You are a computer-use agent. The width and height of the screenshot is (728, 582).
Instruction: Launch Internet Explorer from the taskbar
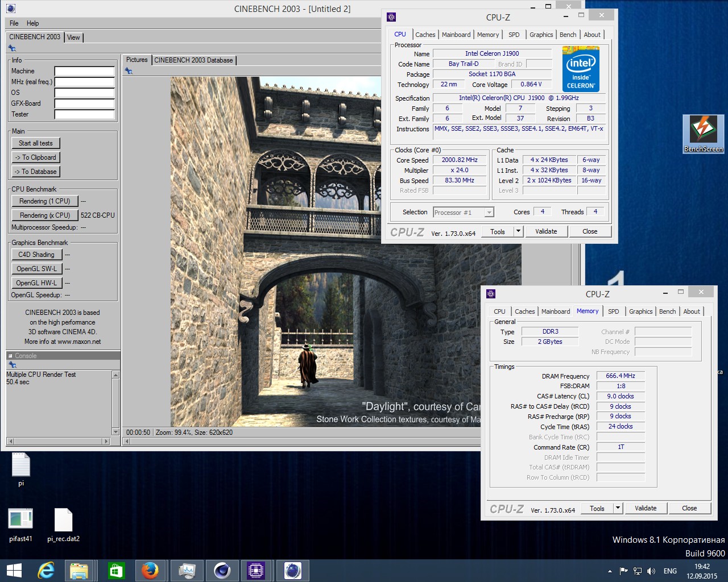click(x=45, y=571)
